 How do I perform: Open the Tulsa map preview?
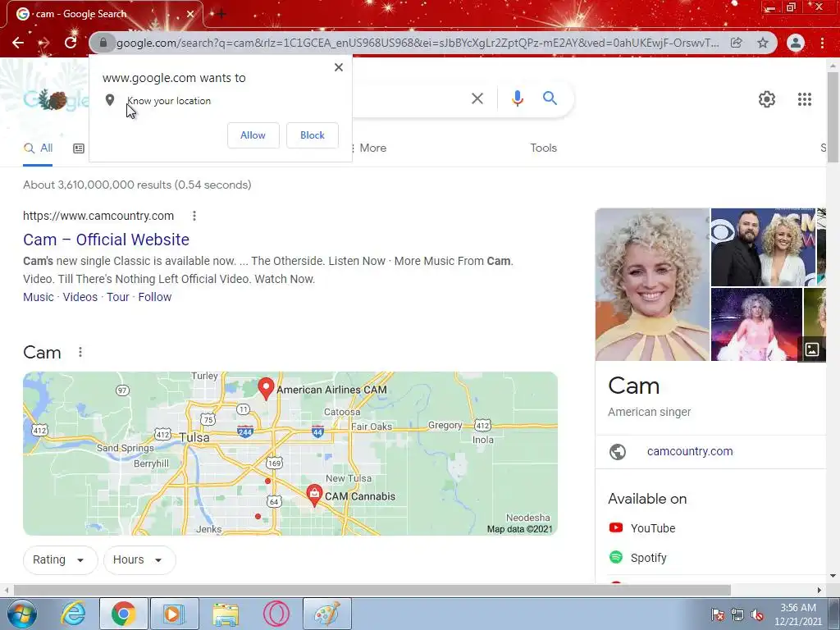290,454
